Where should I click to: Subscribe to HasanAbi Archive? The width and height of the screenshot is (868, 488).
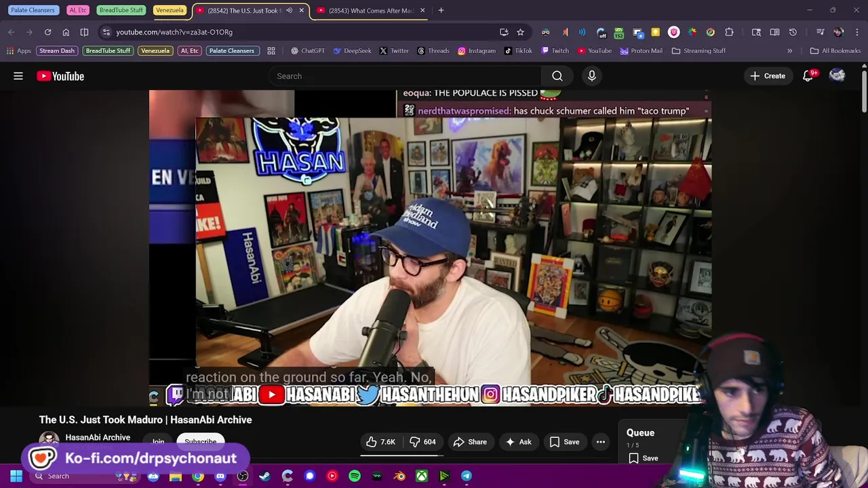tap(200, 442)
